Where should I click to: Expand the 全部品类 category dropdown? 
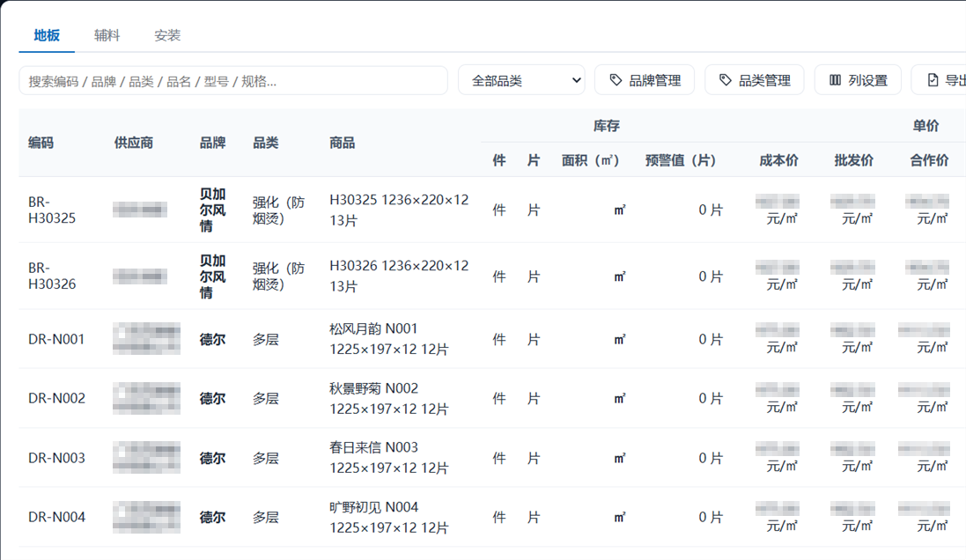[522, 80]
